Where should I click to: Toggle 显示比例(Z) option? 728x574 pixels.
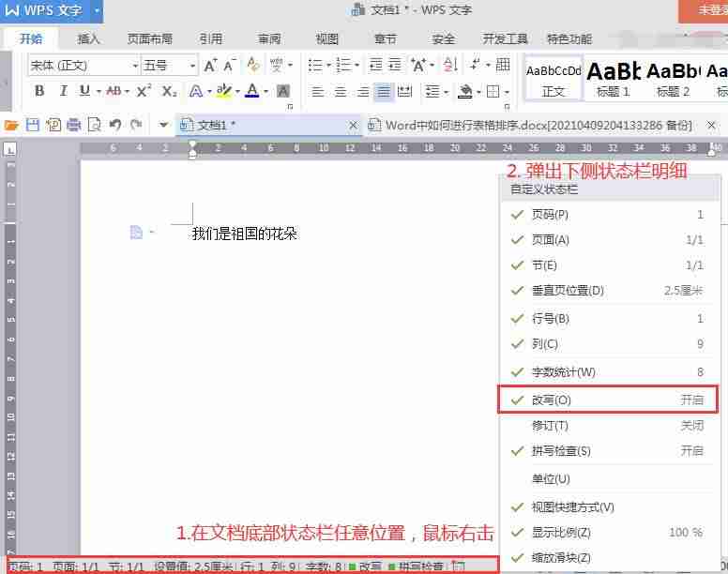tap(608, 532)
